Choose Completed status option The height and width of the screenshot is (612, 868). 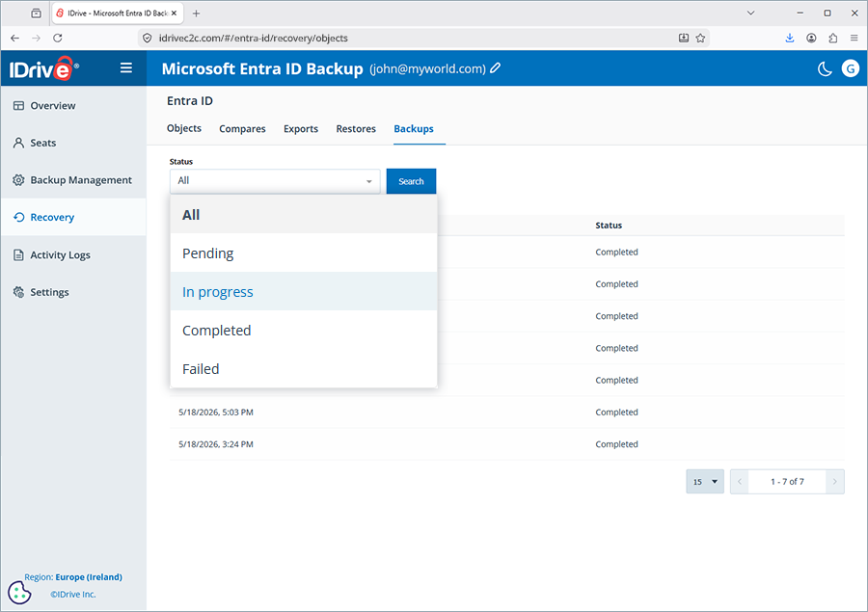click(x=304, y=331)
